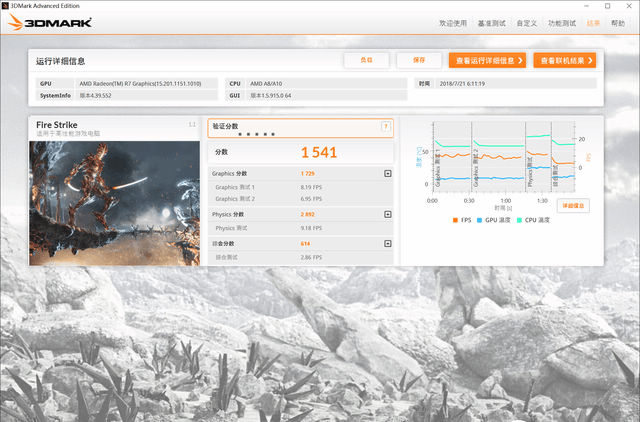Collapse the Physics 分数 section

point(388,214)
